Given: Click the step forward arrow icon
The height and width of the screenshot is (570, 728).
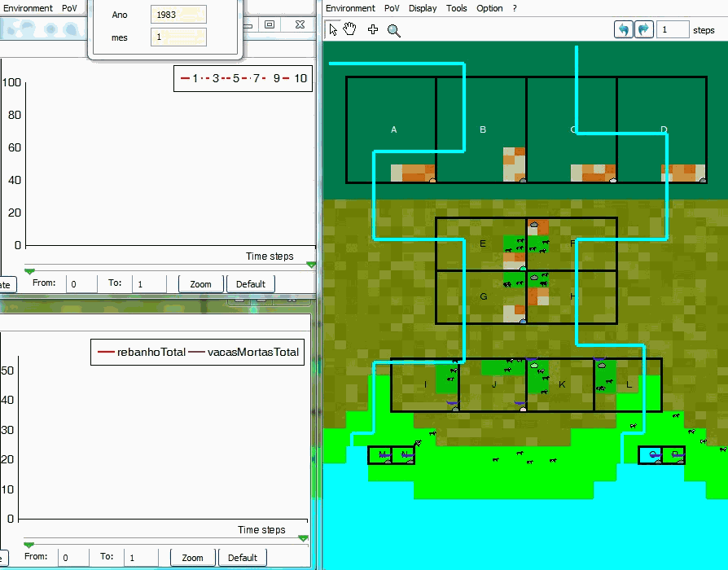Looking at the screenshot, I should (643, 30).
